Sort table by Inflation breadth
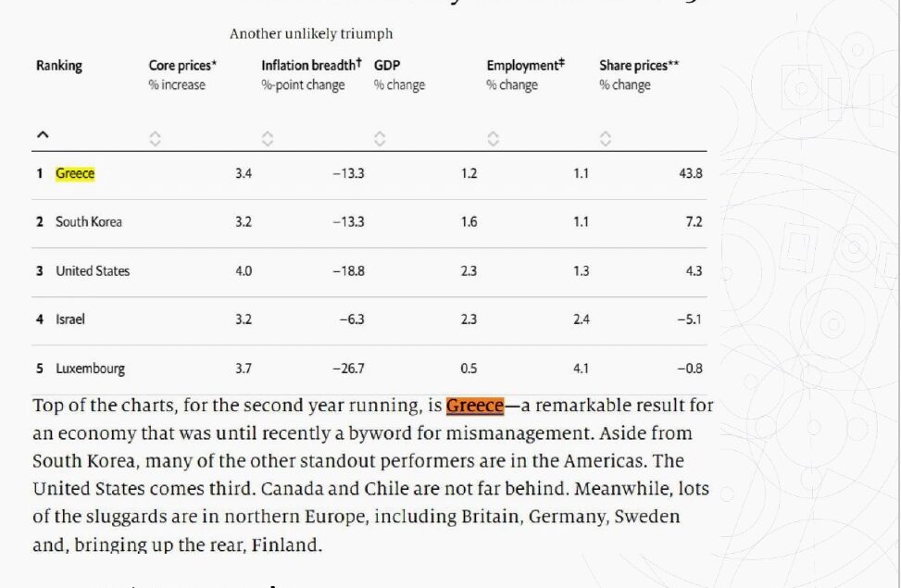 tap(267, 139)
